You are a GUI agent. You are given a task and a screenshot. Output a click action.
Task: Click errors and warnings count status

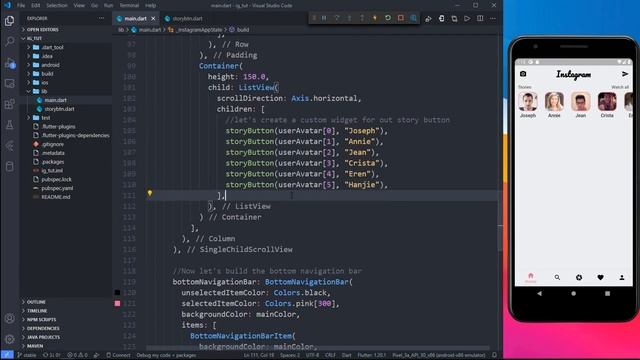click(x=78, y=355)
